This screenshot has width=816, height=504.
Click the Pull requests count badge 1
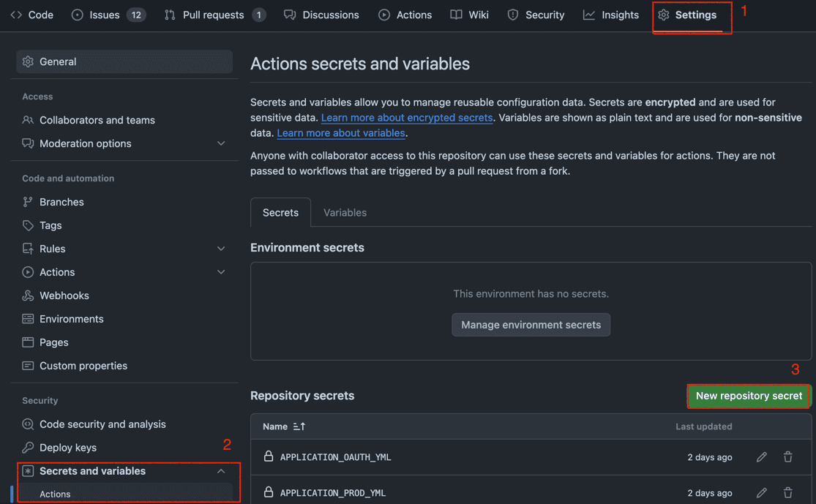(x=258, y=15)
